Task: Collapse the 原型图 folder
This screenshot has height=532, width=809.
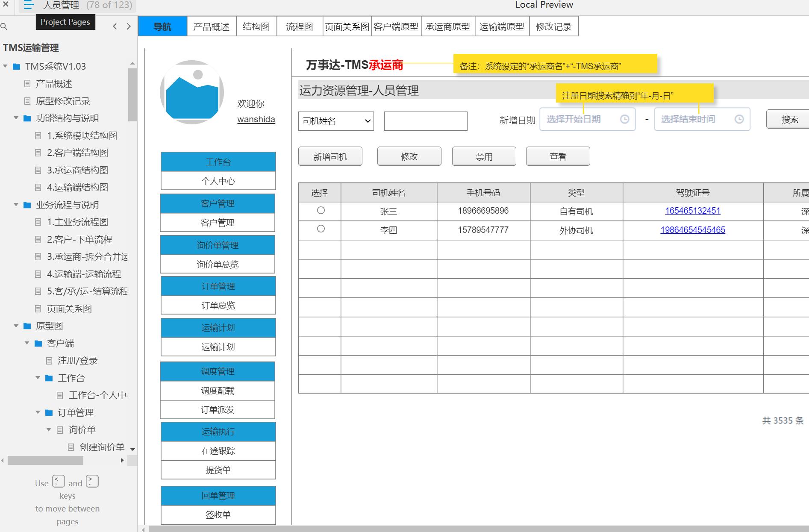Action: 16,326
